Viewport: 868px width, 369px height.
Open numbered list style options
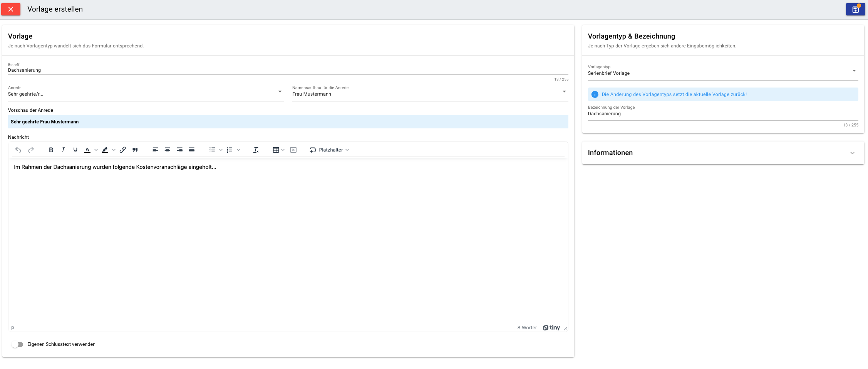click(238, 150)
